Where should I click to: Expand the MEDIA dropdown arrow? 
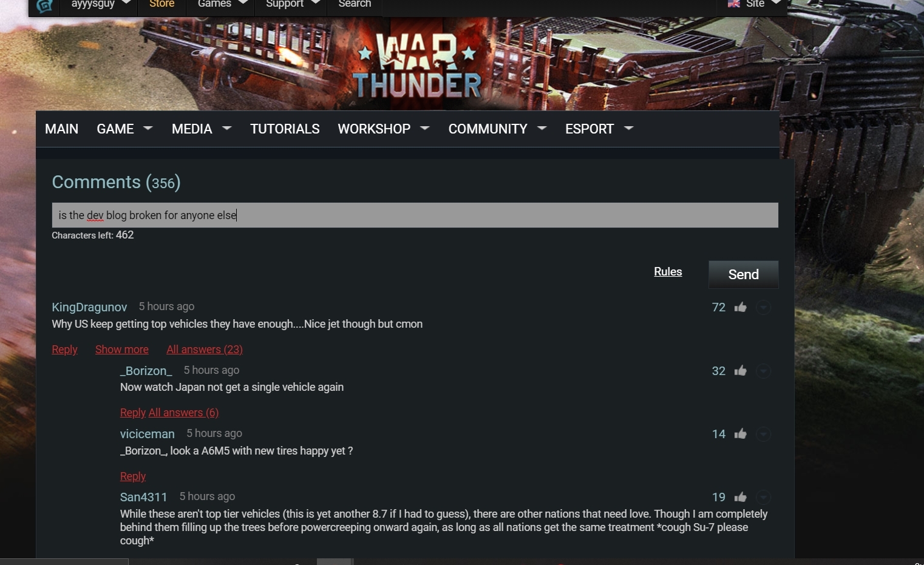pyautogui.click(x=227, y=128)
